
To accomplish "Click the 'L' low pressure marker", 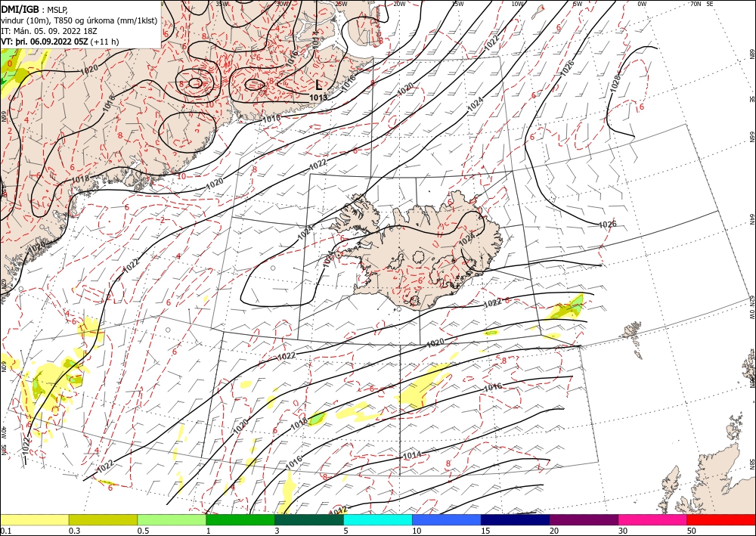I will tap(318, 85).
